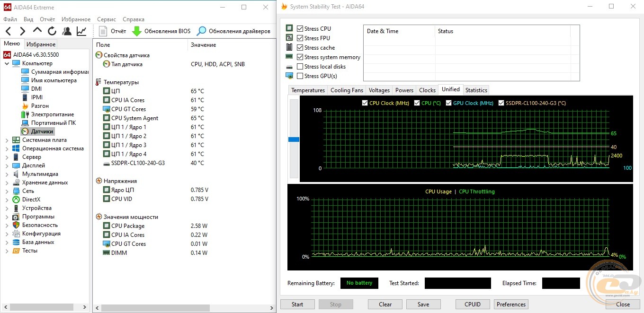
Task: Click the Clear button
Action: pos(385,304)
